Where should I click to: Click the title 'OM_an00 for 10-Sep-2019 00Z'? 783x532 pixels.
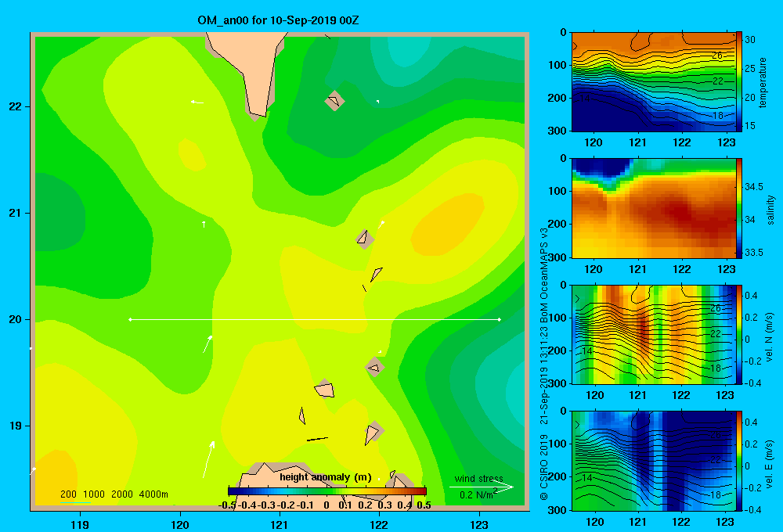(278, 20)
